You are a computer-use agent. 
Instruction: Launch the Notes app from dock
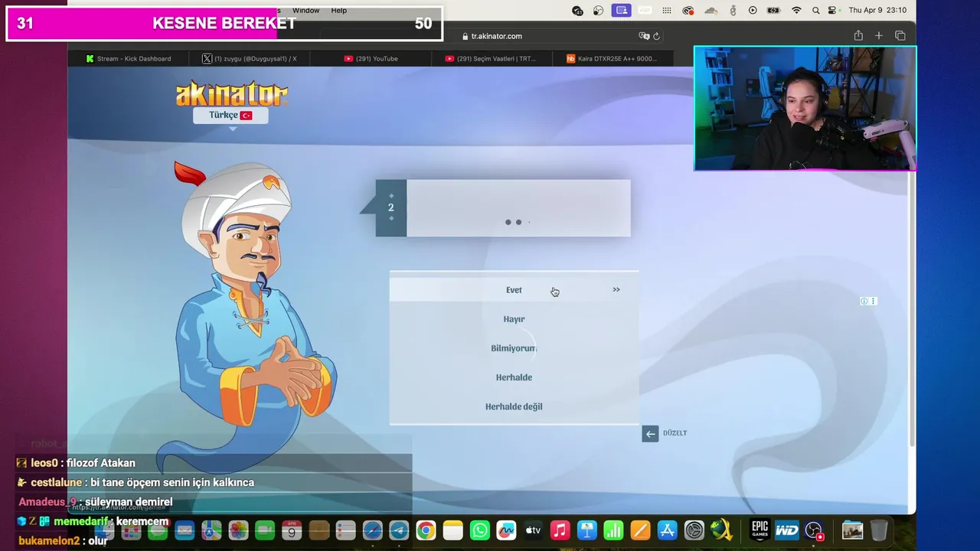(453, 530)
